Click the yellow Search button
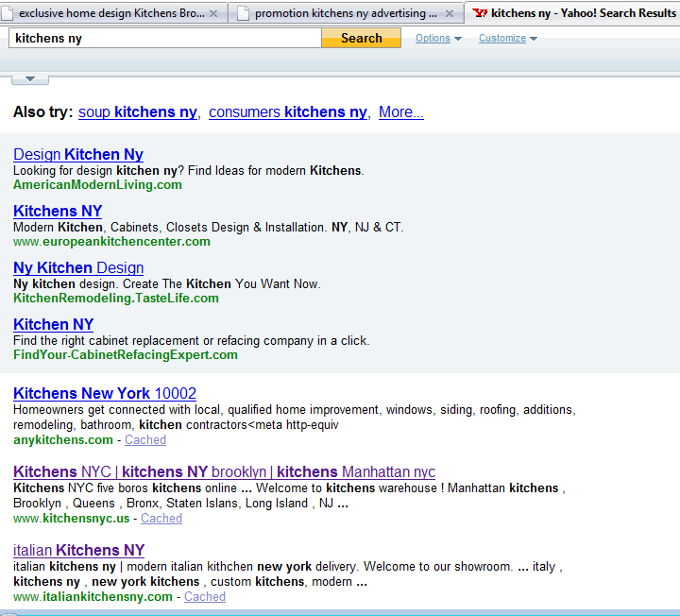 click(x=361, y=38)
